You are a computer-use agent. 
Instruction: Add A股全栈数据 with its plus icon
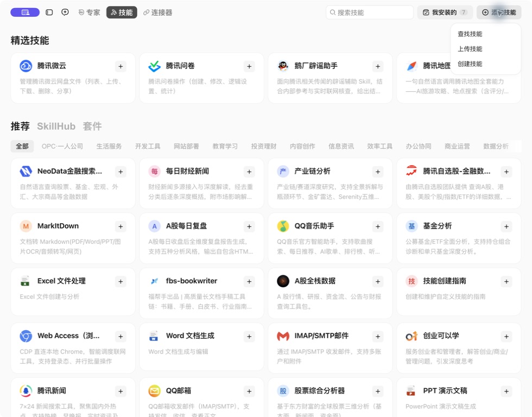point(378,281)
